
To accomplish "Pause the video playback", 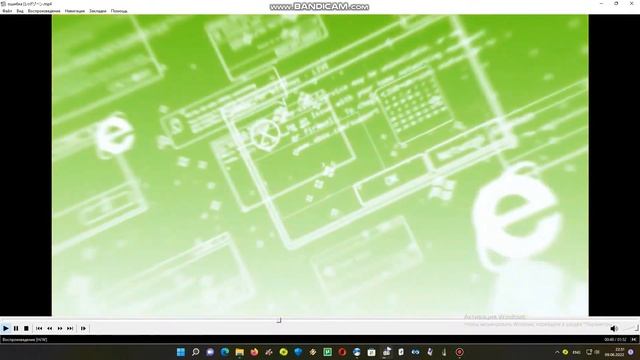I will (x=16, y=328).
